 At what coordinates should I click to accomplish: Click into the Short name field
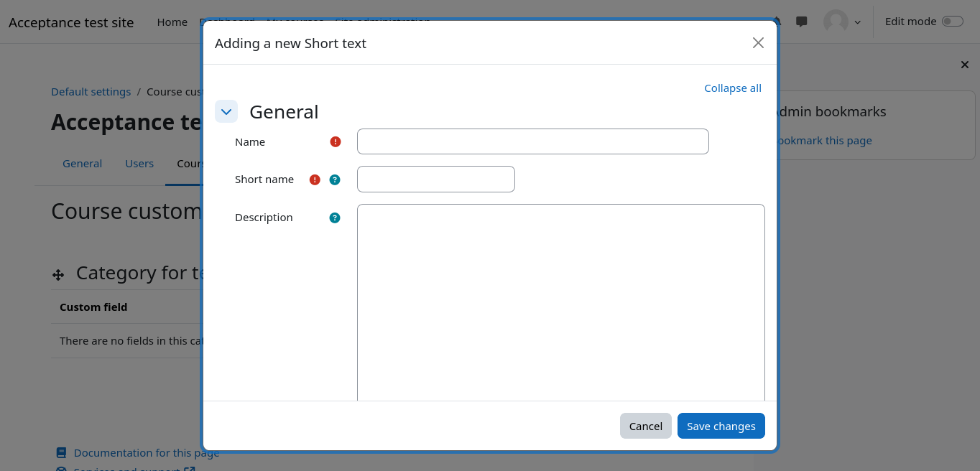435,179
